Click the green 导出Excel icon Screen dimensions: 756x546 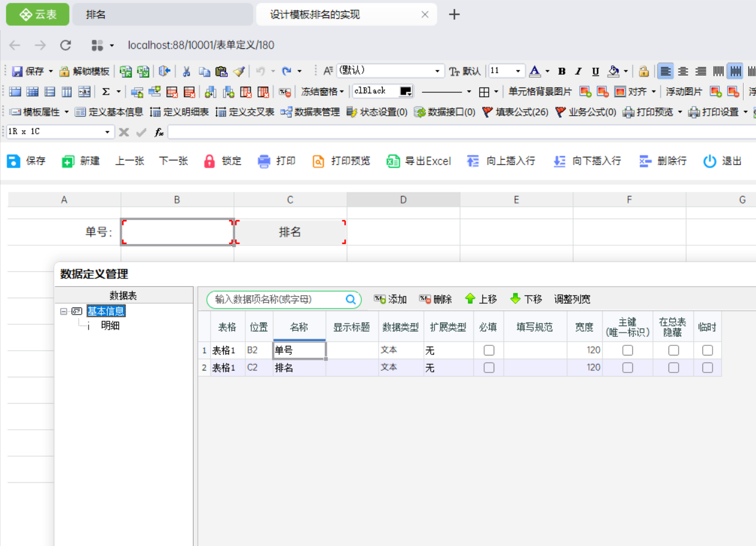(x=394, y=161)
